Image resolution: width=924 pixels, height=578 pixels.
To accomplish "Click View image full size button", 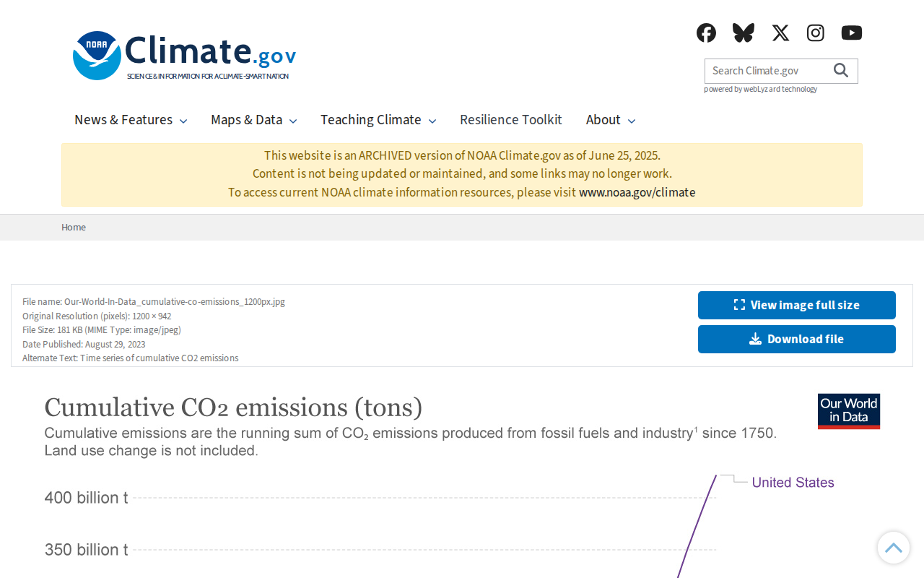I will [x=797, y=305].
